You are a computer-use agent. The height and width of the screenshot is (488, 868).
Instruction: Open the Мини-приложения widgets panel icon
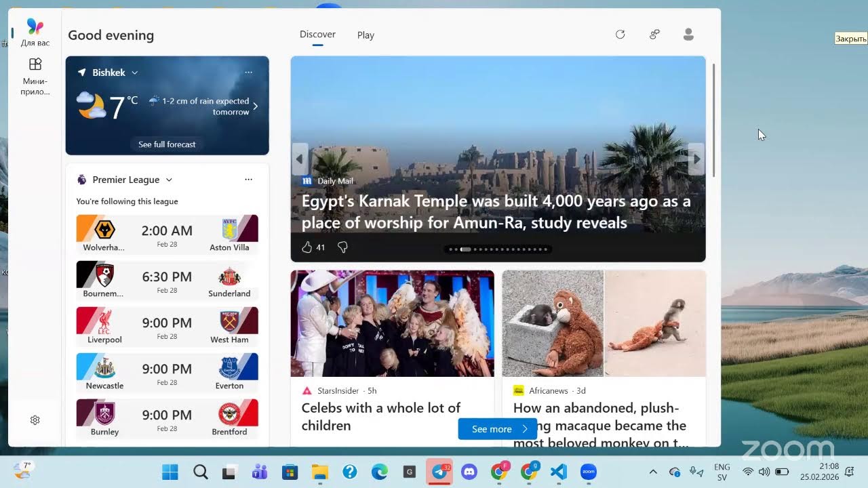[35, 76]
